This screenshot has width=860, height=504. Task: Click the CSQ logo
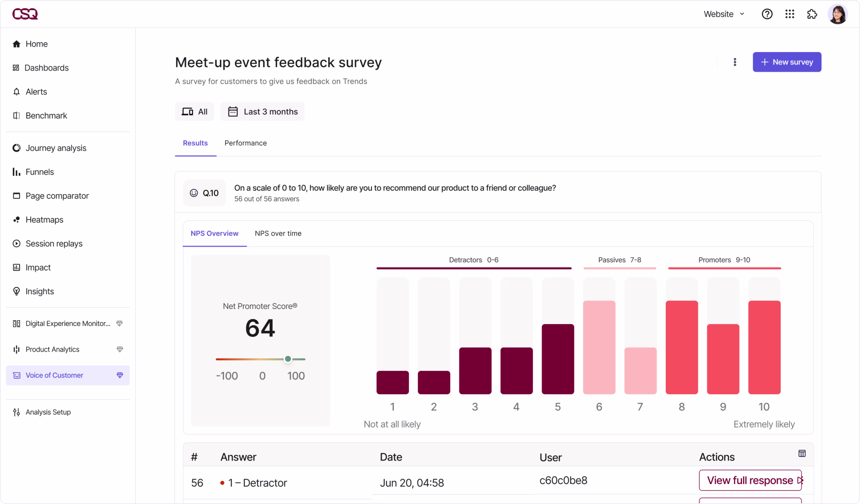[25, 14]
